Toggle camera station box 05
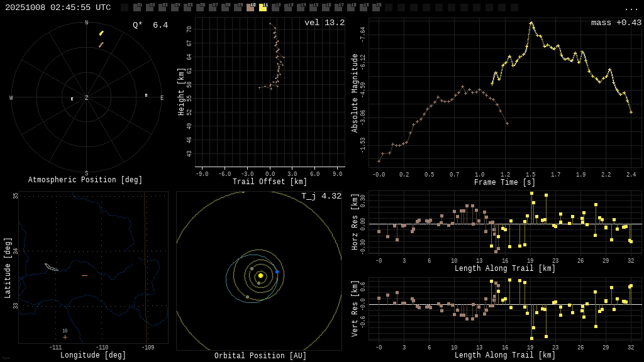This screenshot has height=362, width=644. click(x=187, y=8)
